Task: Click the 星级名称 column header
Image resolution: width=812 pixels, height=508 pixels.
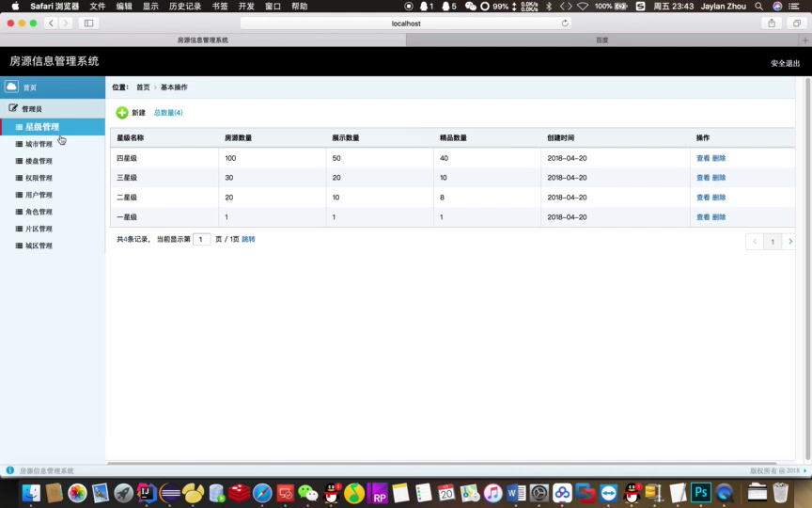Action: point(130,138)
